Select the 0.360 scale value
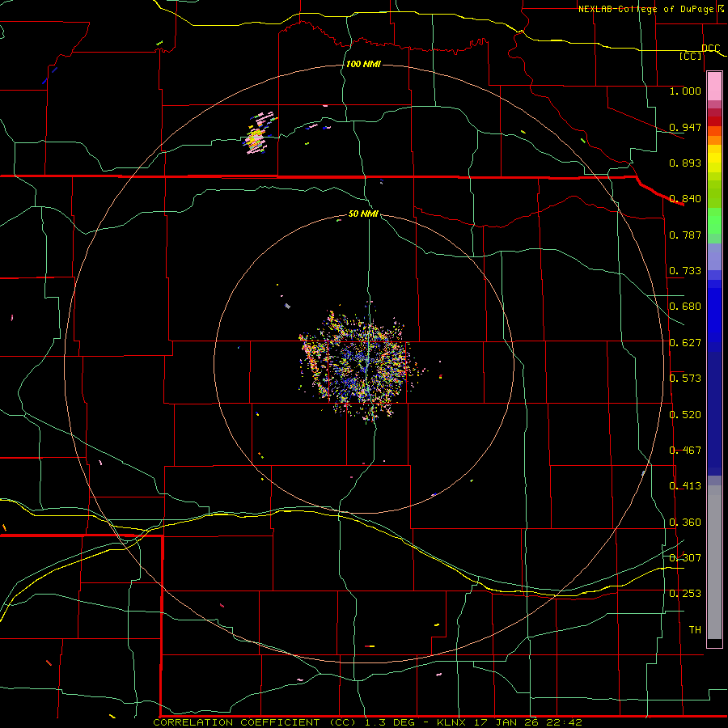Viewport: 728px width, 728px height. click(685, 523)
